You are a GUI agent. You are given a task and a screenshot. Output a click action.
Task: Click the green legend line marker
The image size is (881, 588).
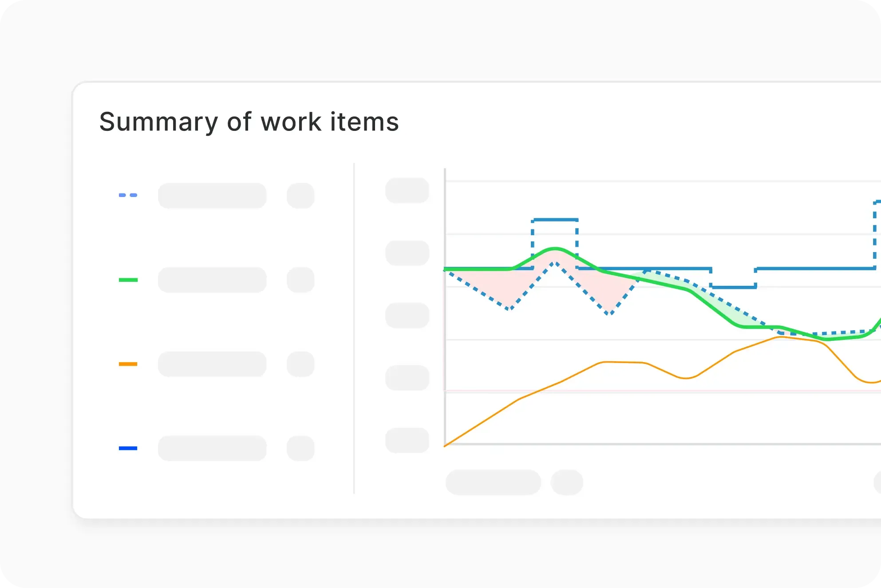pyautogui.click(x=128, y=280)
